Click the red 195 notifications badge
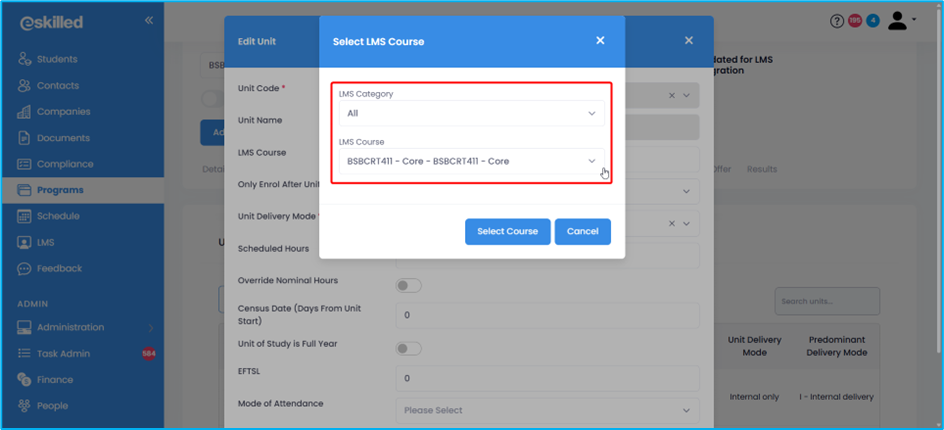Screen dimensions: 944x430 coord(855,21)
